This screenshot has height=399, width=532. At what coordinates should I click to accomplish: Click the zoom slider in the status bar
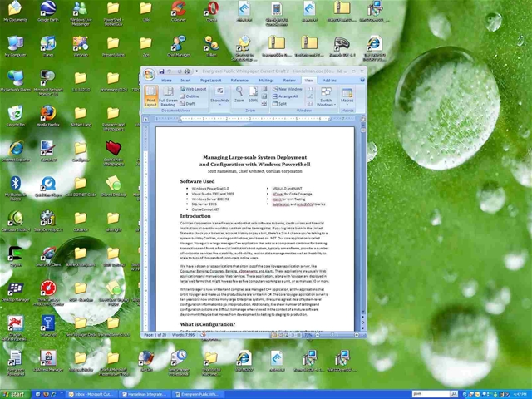(x=337, y=335)
